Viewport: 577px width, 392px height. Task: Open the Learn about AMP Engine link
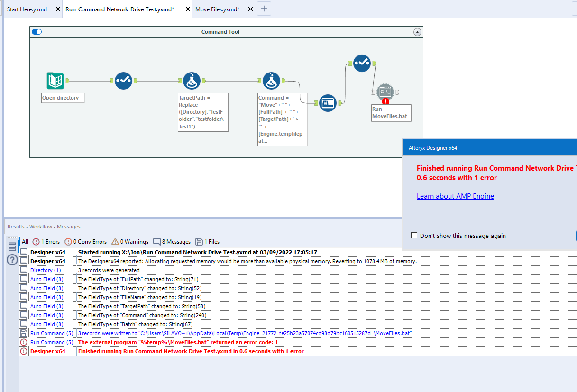[455, 196]
